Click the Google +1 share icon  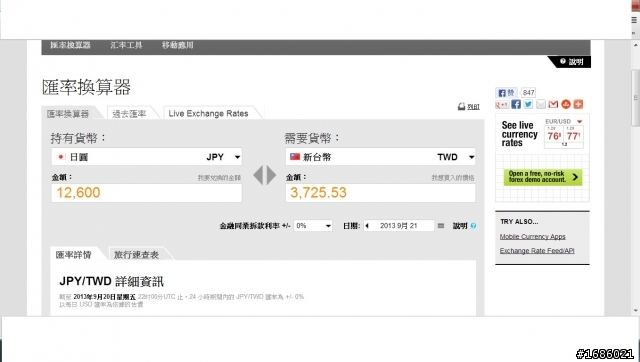click(502, 104)
